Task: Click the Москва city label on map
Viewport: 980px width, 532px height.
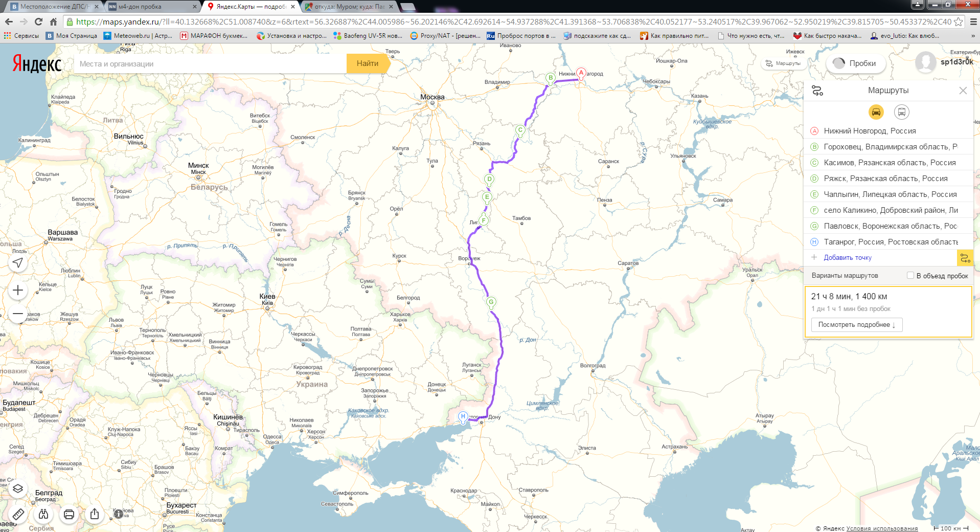Action: click(x=432, y=97)
